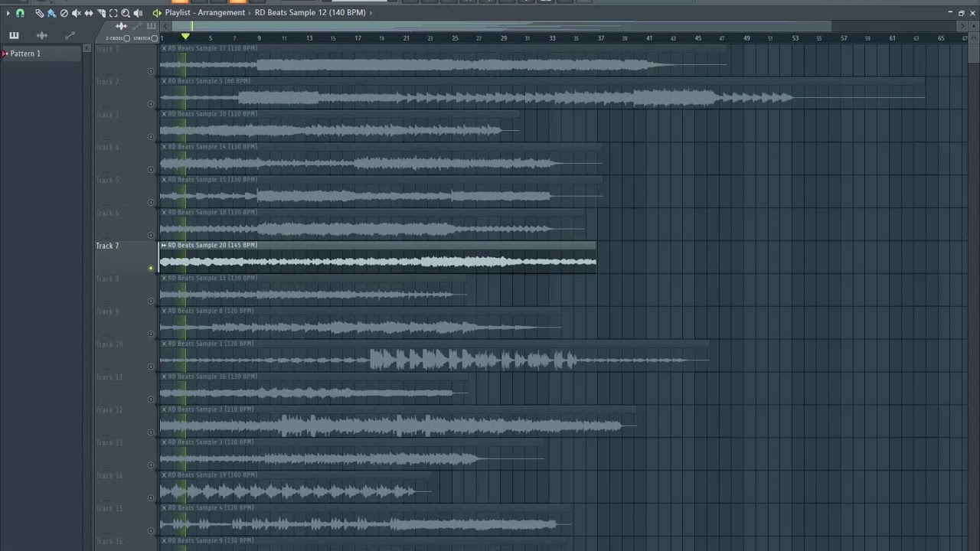Open clip menu of RD Beats Sample 5
Screen dimensions: 980x551
tap(164, 81)
